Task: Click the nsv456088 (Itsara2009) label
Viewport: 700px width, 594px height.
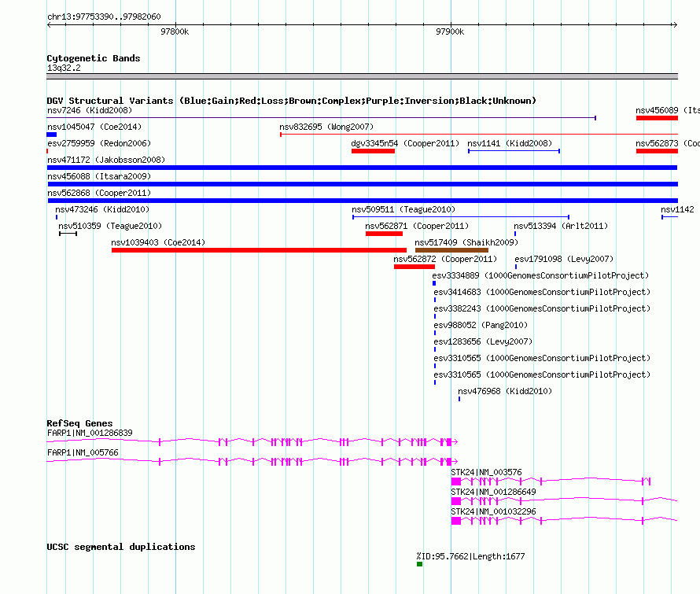Action: click(x=99, y=176)
